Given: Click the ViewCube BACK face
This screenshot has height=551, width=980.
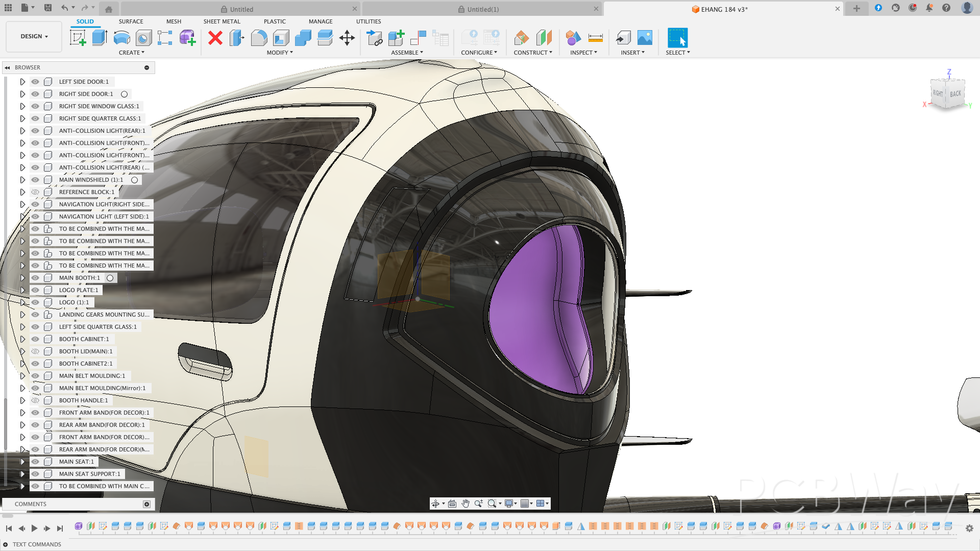Looking at the screenshot, I should pyautogui.click(x=955, y=94).
